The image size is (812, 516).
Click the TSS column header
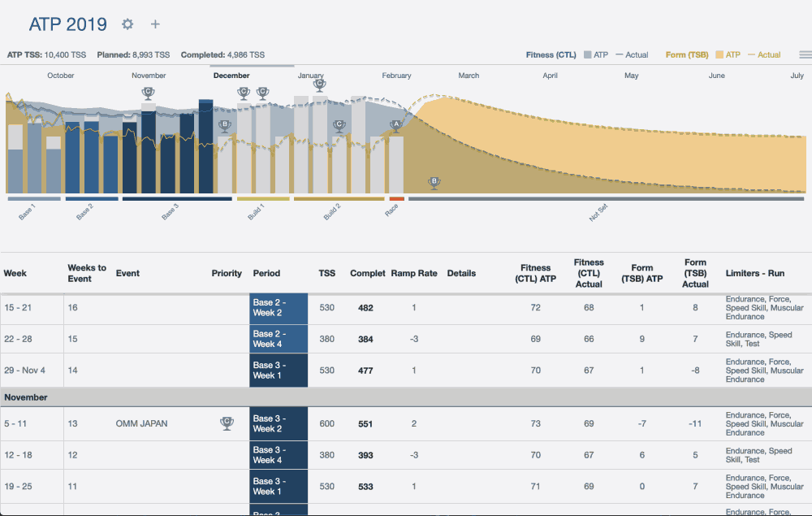326,273
